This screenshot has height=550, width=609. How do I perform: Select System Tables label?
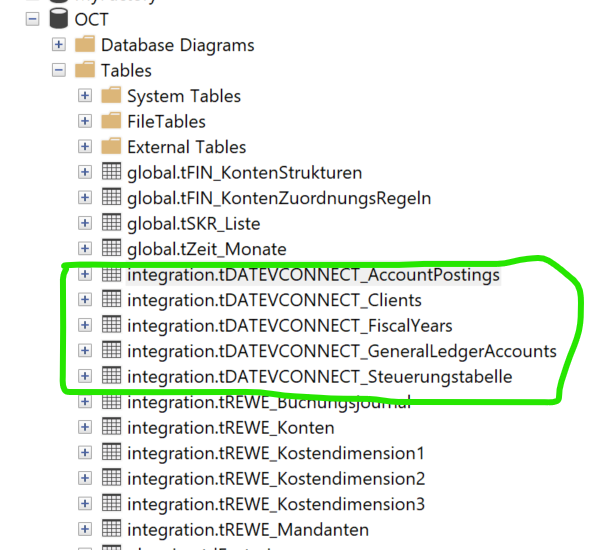[x=184, y=96]
